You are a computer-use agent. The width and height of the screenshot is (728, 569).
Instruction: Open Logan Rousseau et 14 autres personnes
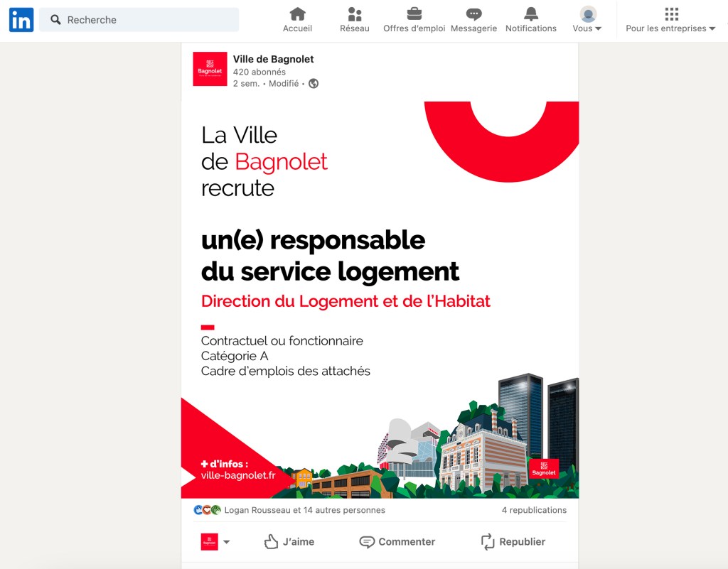pyautogui.click(x=304, y=510)
